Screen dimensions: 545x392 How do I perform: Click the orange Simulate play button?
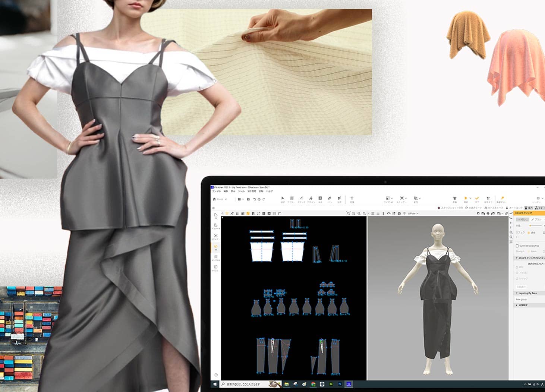click(466, 198)
